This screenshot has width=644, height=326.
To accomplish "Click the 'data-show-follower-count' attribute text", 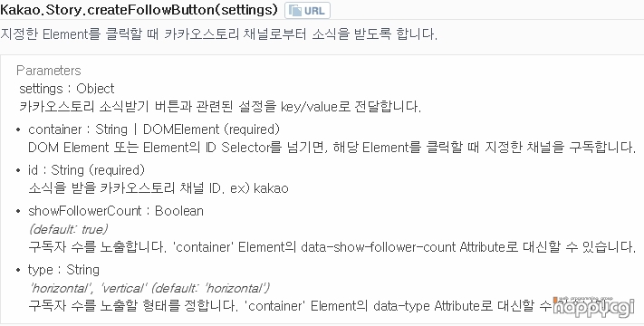I will point(379,247).
